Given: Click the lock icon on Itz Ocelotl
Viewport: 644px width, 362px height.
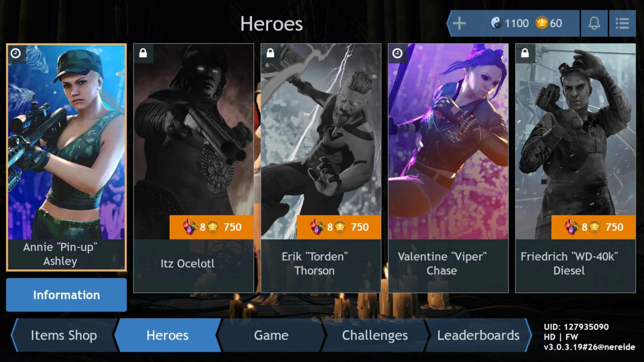Looking at the screenshot, I should pos(143,53).
